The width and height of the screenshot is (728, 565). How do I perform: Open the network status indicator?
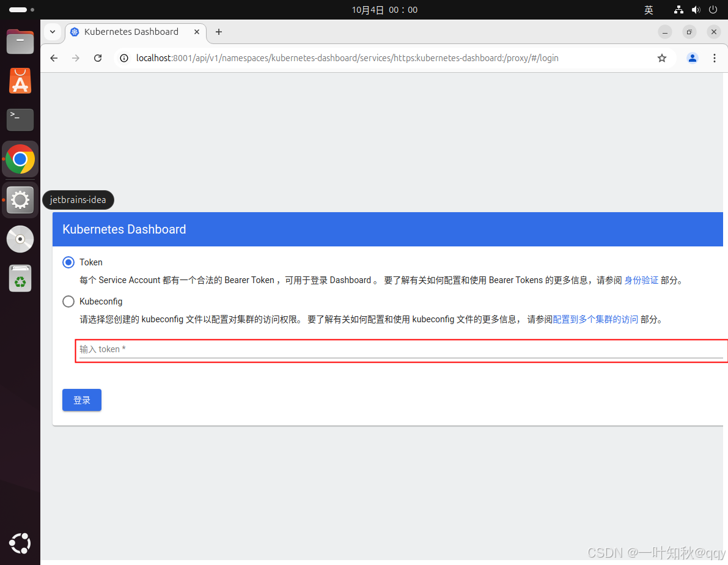(x=678, y=10)
